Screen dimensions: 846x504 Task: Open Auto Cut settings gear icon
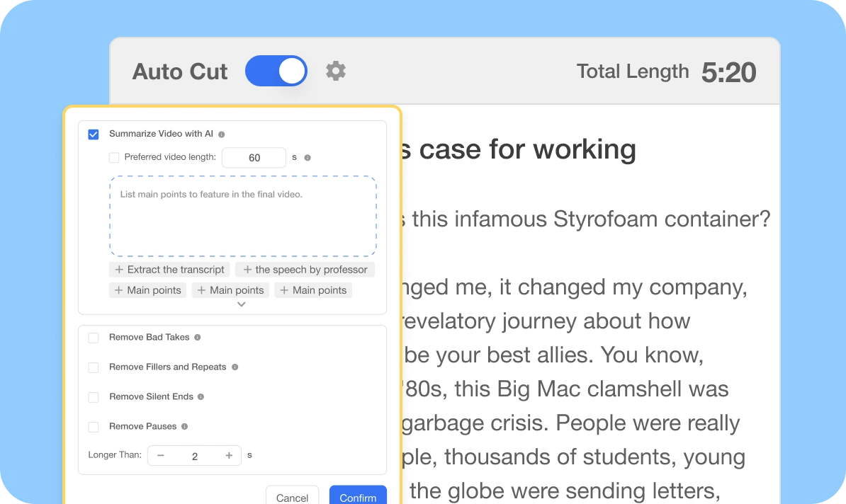tap(336, 71)
